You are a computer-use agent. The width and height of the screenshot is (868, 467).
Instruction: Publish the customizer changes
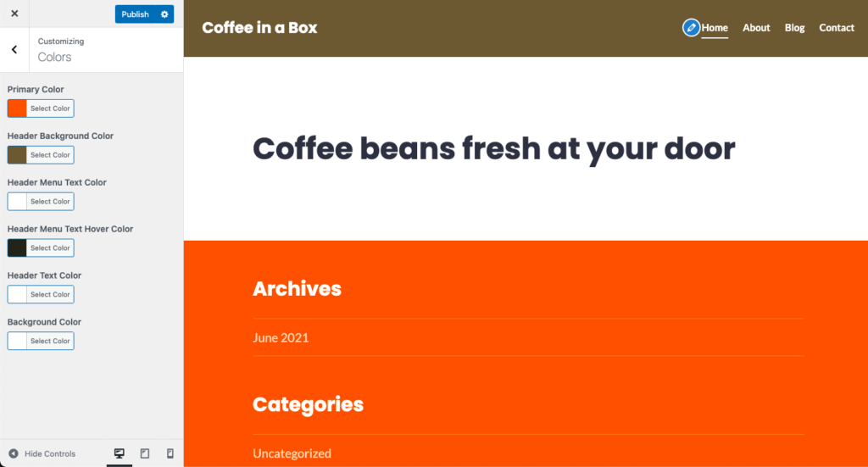135,14
